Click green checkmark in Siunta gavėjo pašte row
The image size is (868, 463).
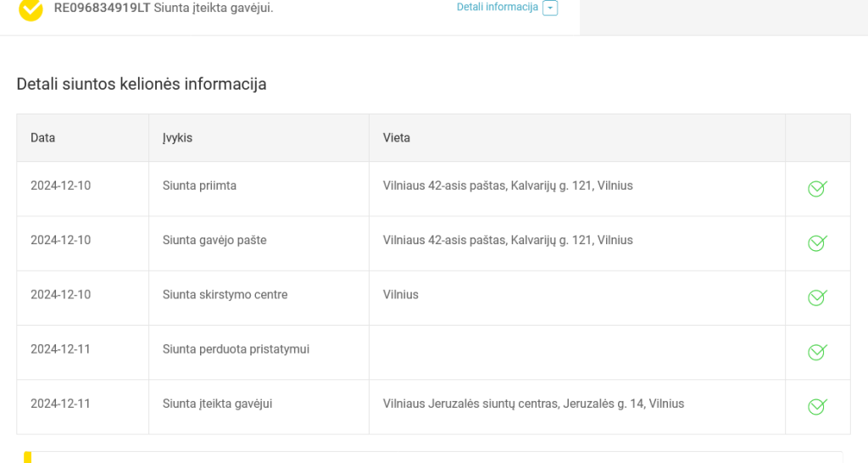817,243
